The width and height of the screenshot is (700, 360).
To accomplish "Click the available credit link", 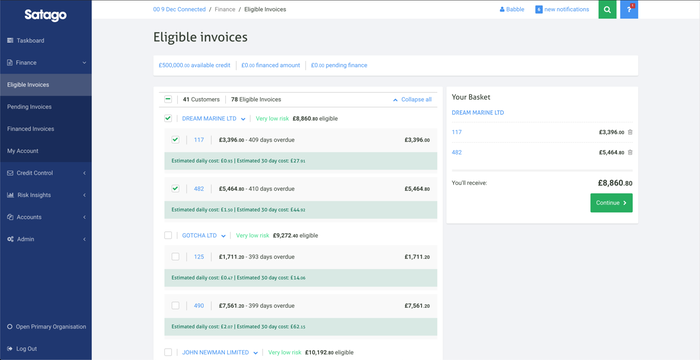I will pyautogui.click(x=195, y=65).
